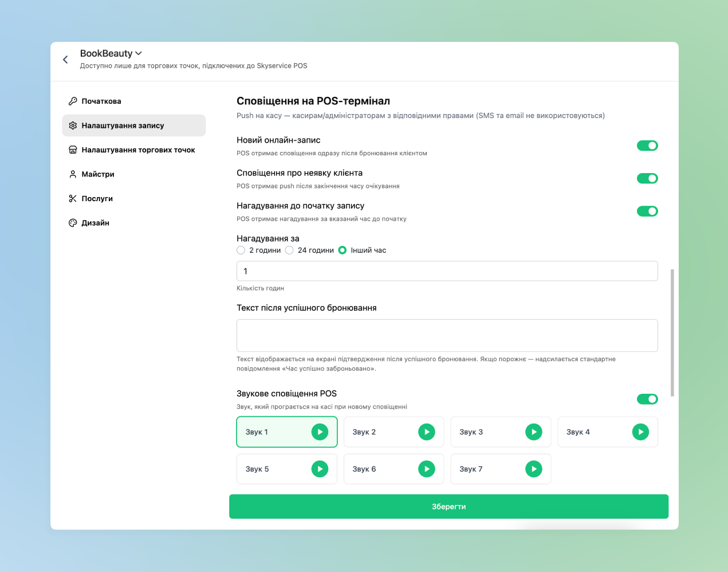The image size is (728, 572).
Task: Turn off Звукове сповіщення POS switch
Action: coord(647,399)
